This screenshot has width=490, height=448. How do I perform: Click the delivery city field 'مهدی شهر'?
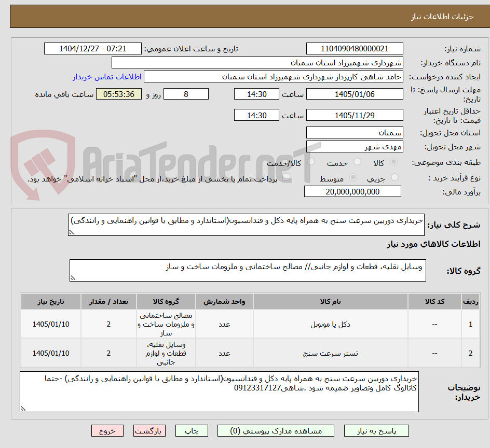point(355,147)
